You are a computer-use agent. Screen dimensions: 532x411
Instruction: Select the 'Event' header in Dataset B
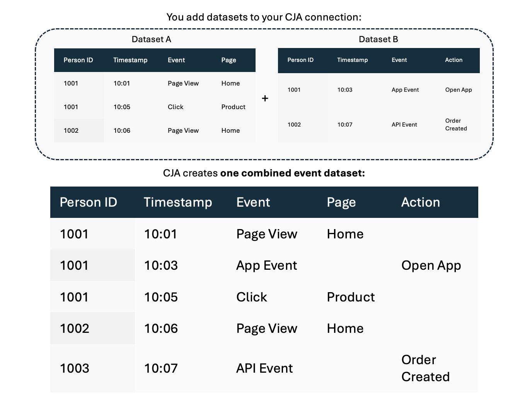click(x=399, y=60)
